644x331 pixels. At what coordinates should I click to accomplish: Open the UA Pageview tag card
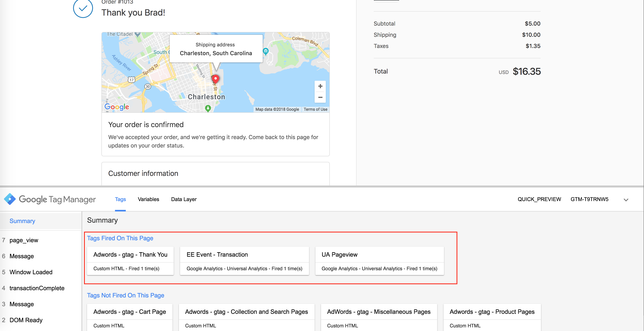[379, 261]
